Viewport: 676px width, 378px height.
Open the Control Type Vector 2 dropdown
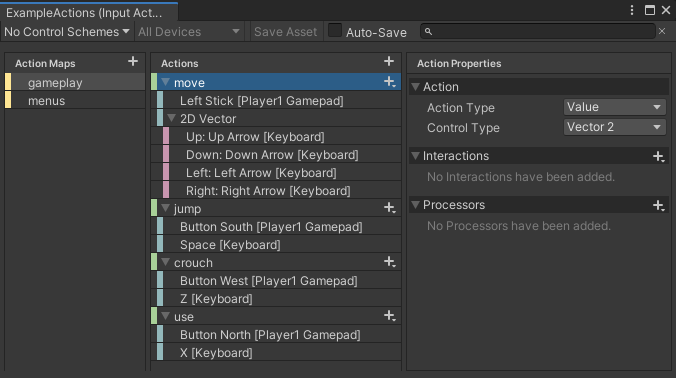(x=614, y=127)
